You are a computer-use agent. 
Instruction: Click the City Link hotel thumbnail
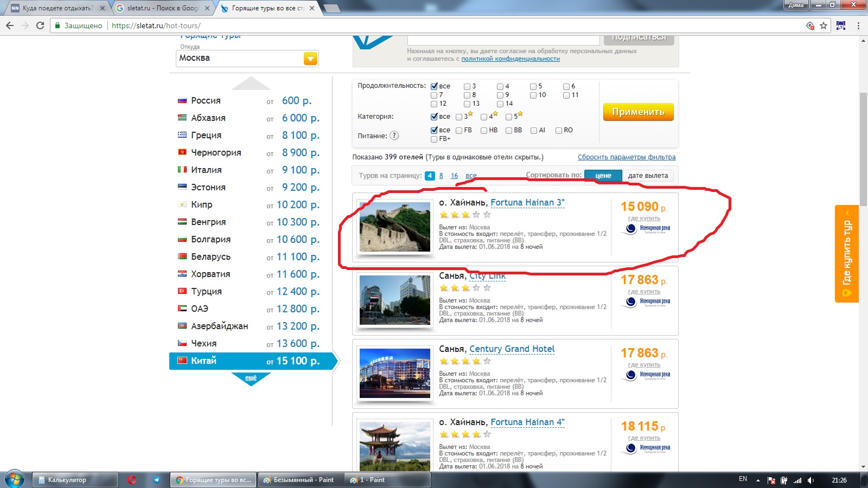click(395, 300)
